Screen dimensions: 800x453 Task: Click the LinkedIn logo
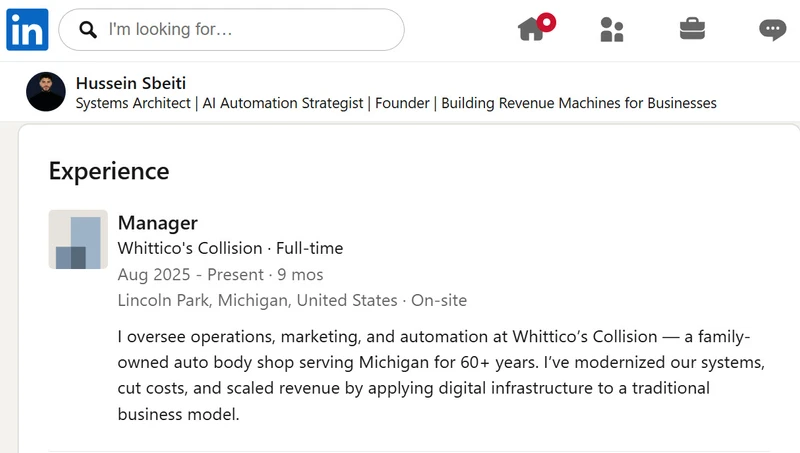[x=28, y=30]
